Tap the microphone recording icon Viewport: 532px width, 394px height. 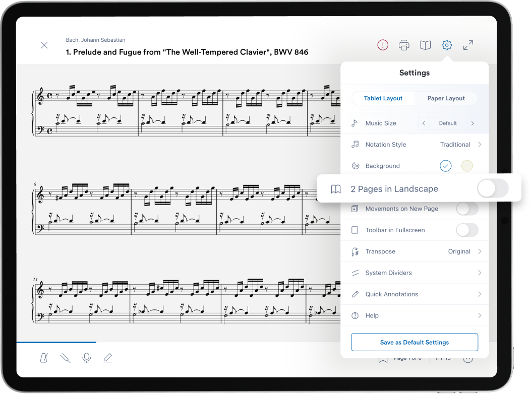tap(87, 358)
